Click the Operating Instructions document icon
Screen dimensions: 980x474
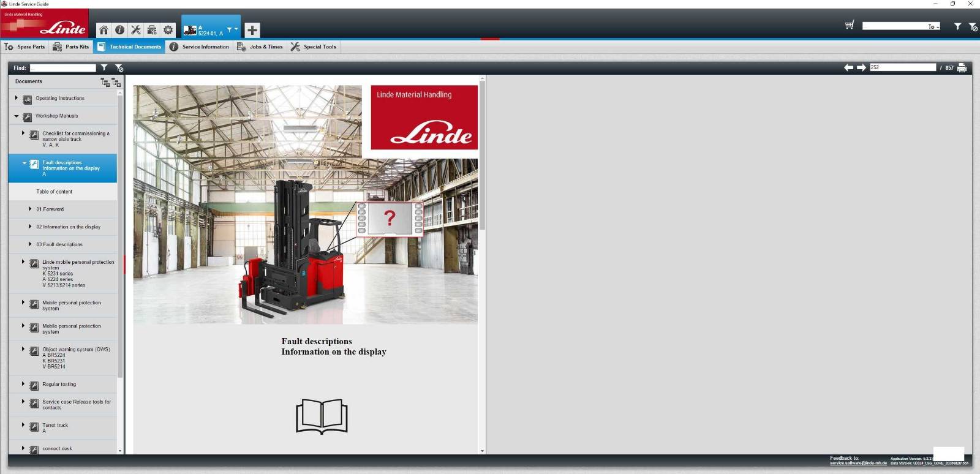coord(27,99)
